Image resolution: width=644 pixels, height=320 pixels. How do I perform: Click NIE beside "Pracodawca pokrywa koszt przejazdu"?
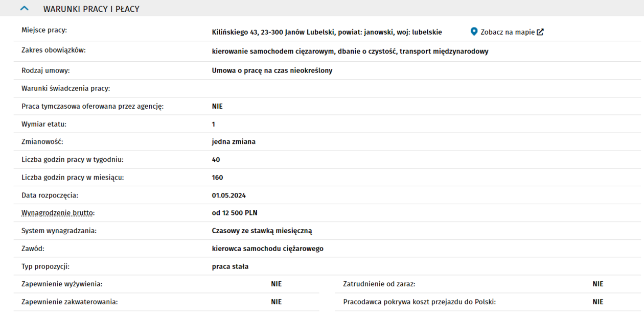pos(598,302)
